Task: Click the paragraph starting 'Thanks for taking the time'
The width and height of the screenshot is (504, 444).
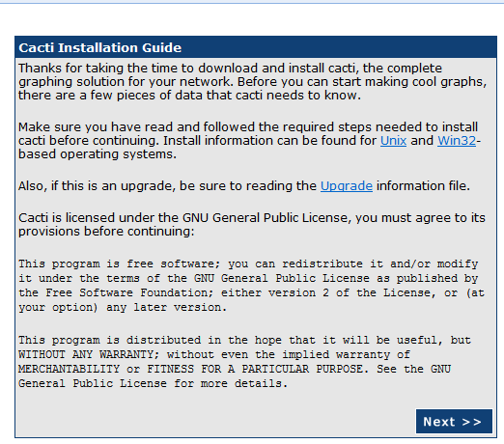Action: (252, 82)
